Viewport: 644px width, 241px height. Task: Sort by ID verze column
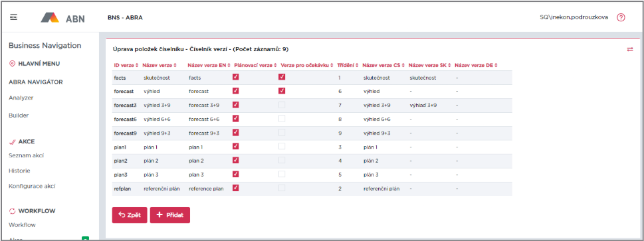(x=126, y=65)
